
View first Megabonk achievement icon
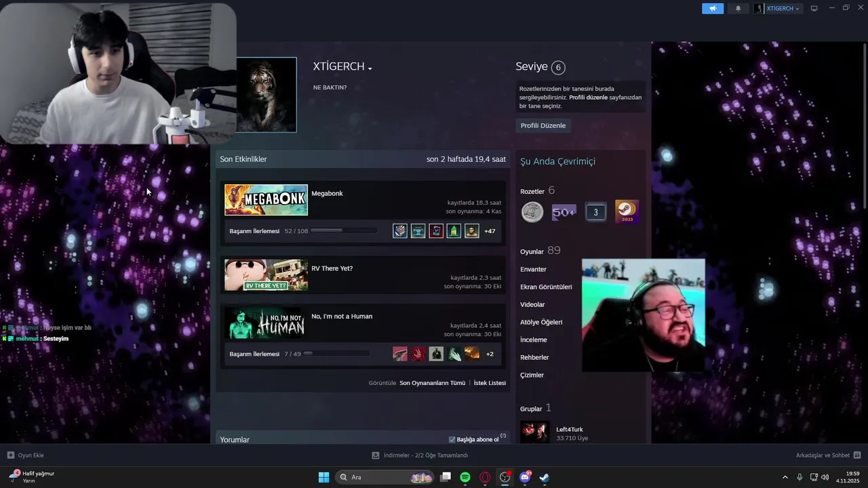point(400,231)
